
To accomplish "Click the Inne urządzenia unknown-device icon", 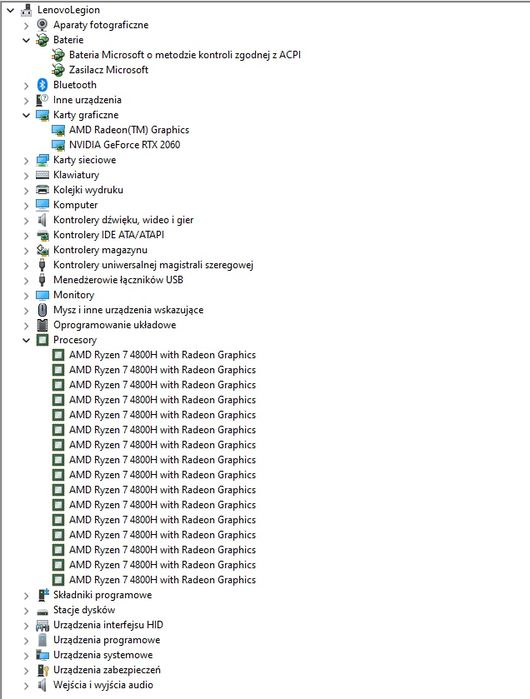I will 42,100.
